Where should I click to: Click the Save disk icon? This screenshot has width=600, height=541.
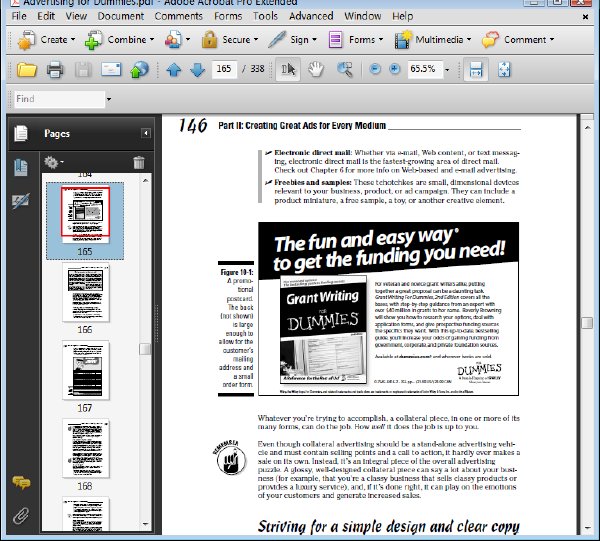83,70
